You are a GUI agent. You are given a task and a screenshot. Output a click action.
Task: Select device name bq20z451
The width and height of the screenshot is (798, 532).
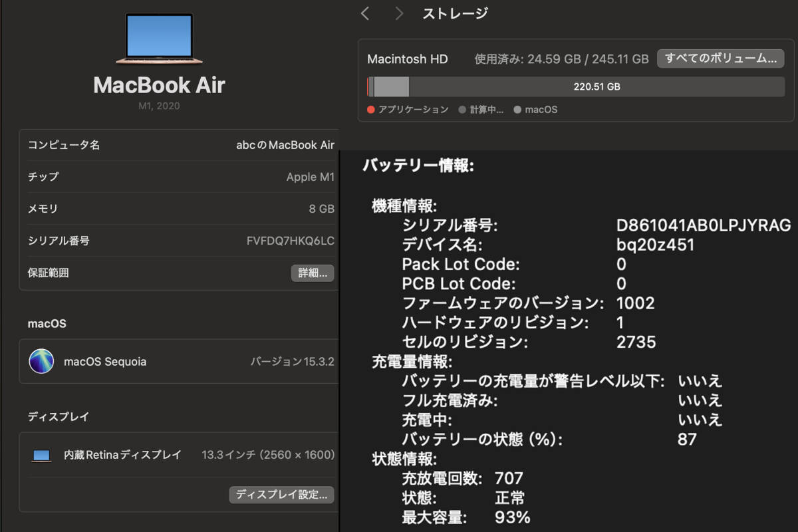(656, 245)
